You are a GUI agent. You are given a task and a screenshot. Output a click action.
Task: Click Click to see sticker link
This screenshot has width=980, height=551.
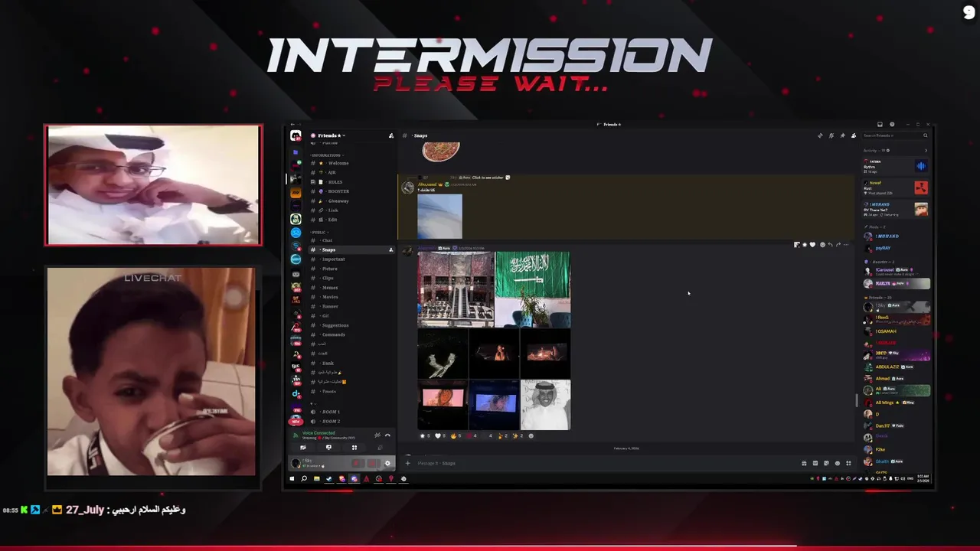click(488, 178)
